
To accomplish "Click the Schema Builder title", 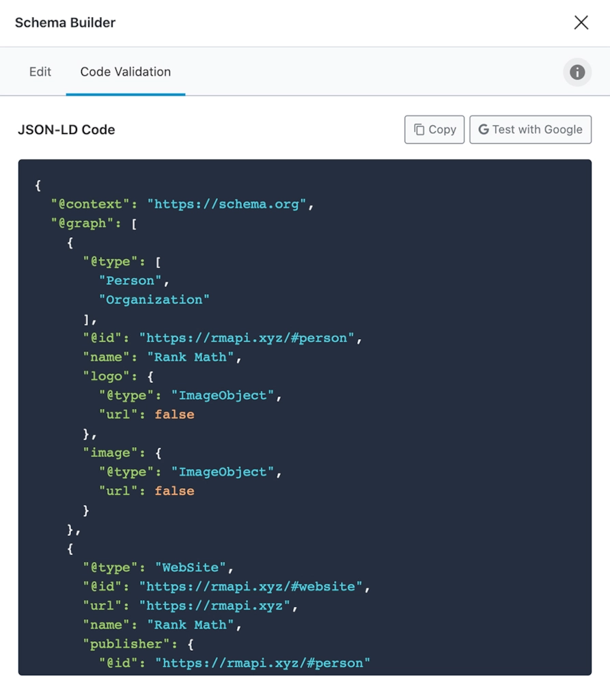I will pyautogui.click(x=65, y=23).
